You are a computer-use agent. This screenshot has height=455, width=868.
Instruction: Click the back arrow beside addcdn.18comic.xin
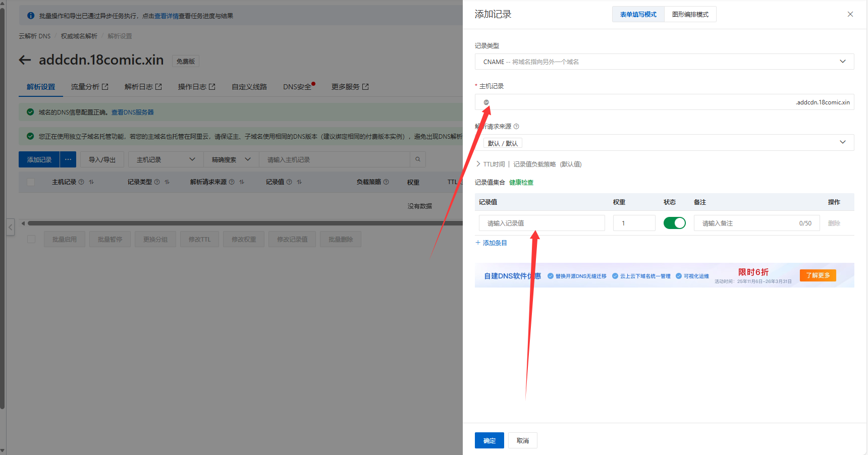(x=25, y=60)
